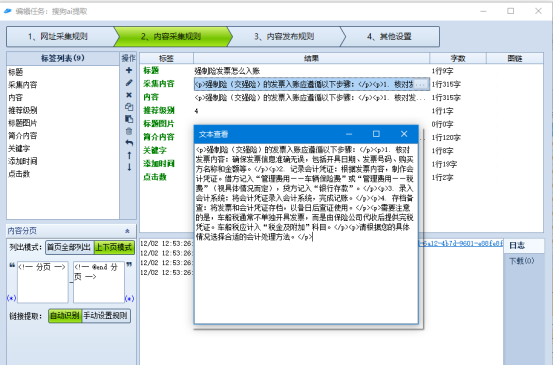This screenshot has width=553, height=365.
Task: Go to step 3、内容发布规则 tab
Action: pos(284,36)
